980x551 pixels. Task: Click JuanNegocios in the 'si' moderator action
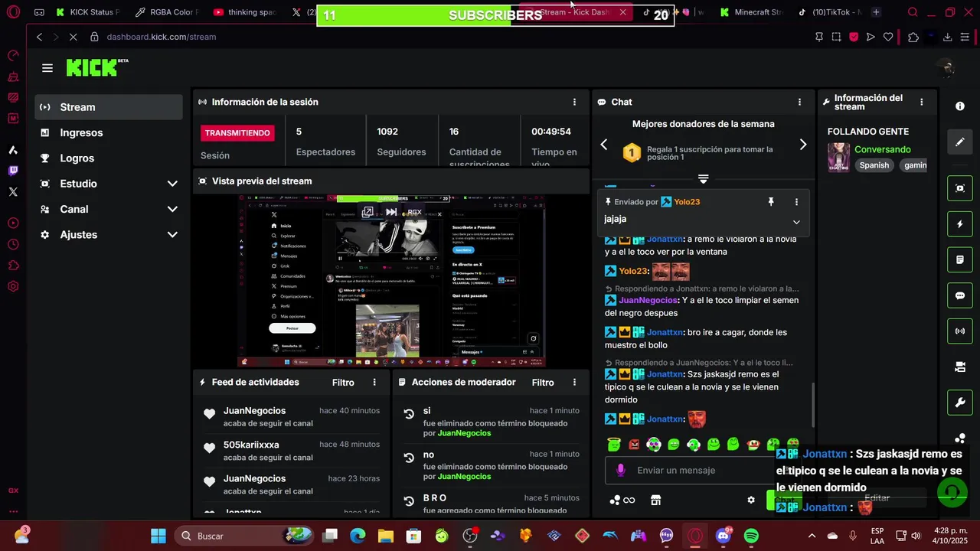[464, 433]
